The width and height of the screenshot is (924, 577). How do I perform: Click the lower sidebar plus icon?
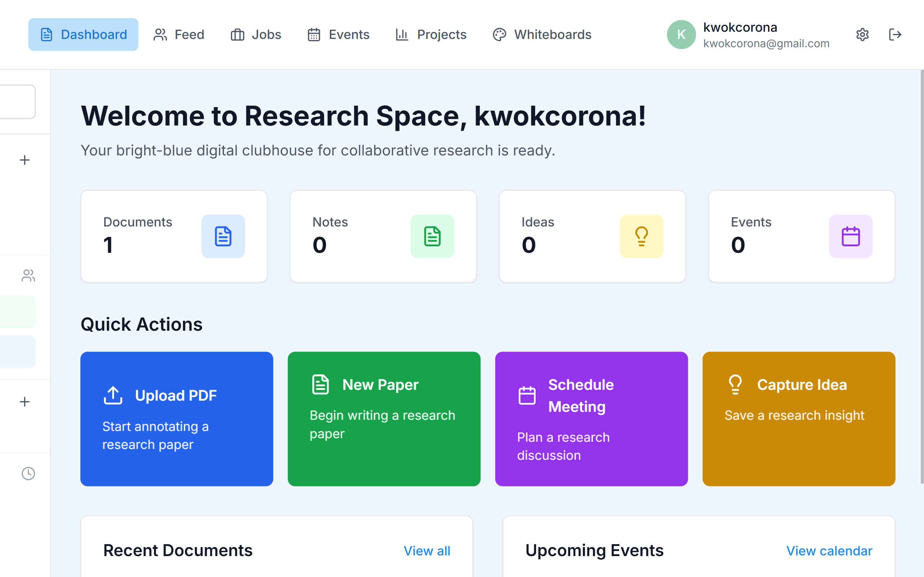[25, 402]
